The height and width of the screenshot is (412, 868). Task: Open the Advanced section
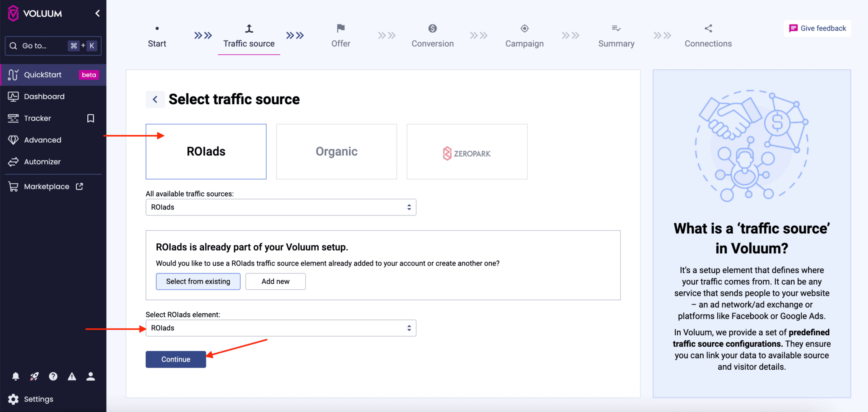tap(42, 140)
